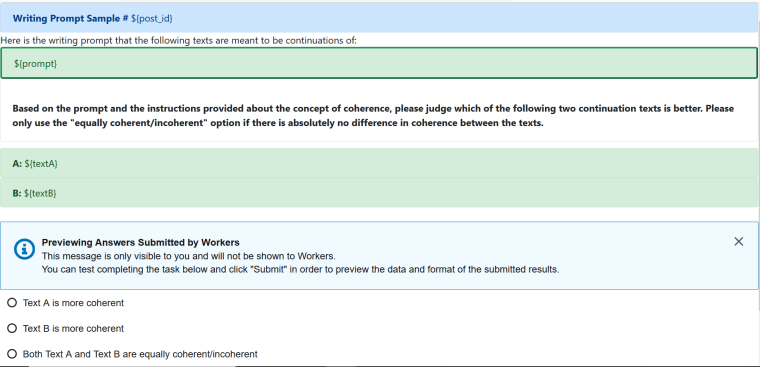Click the blue info icon in the preview banner
Viewport: 760px width, 367px height.
[24, 249]
